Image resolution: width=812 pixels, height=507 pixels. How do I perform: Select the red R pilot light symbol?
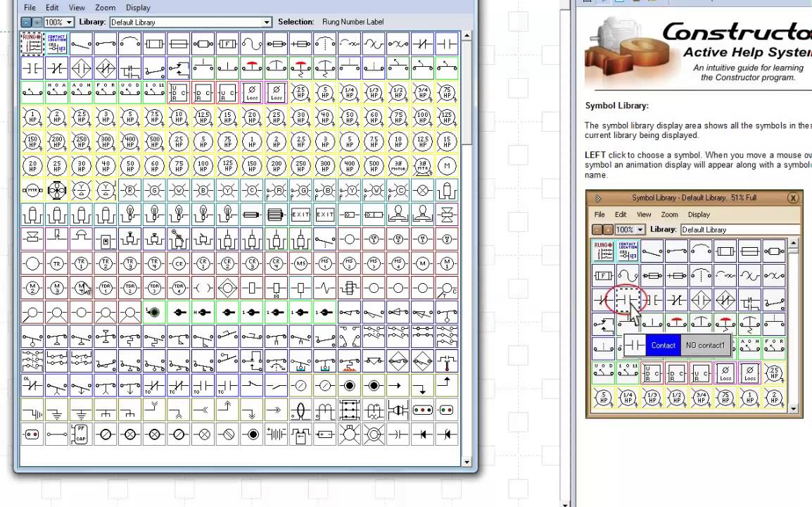(130, 189)
